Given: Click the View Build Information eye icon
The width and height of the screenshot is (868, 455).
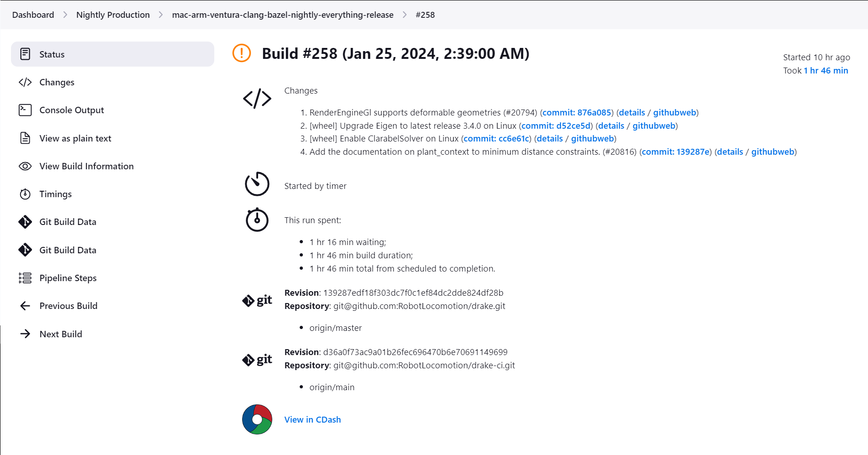Looking at the screenshot, I should click(25, 166).
